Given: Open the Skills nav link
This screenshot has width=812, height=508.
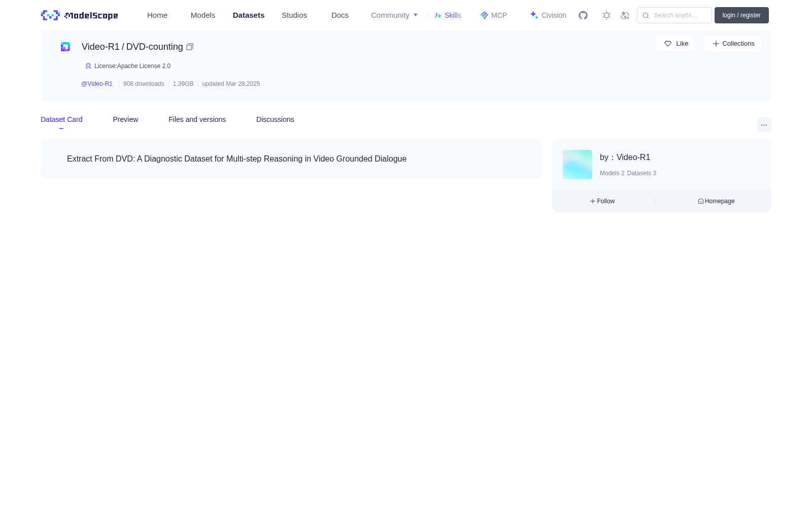Looking at the screenshot, I should (448, 15).
